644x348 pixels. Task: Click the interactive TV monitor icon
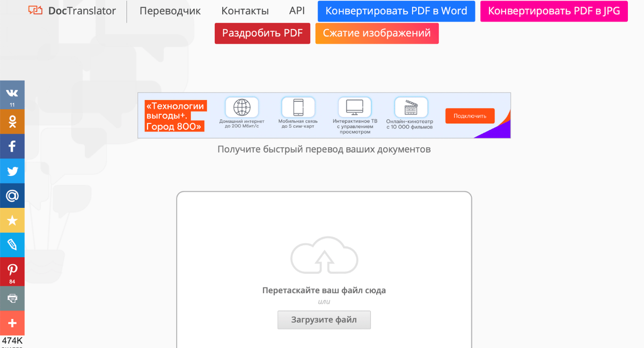coord(355,107)
